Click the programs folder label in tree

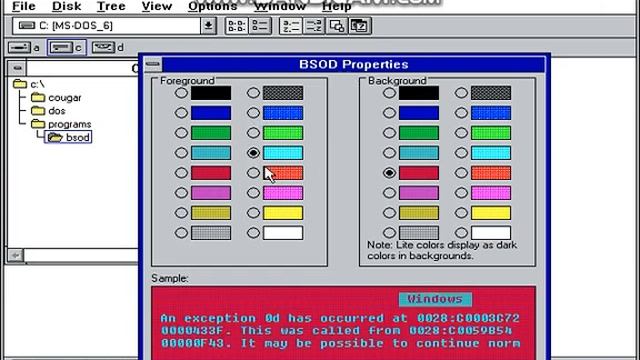coord(69,124)
